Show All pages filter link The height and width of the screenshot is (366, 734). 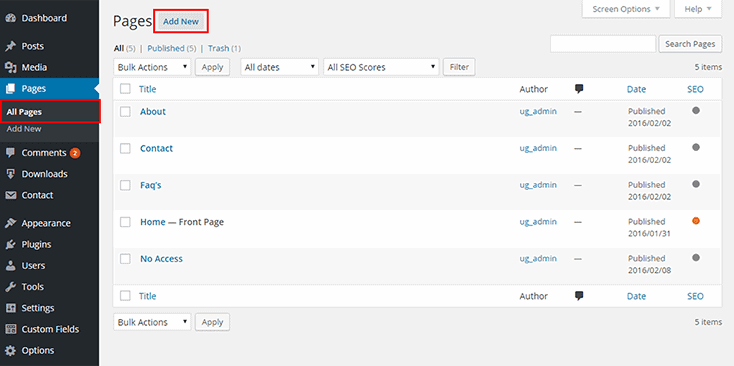coord(119,48)
